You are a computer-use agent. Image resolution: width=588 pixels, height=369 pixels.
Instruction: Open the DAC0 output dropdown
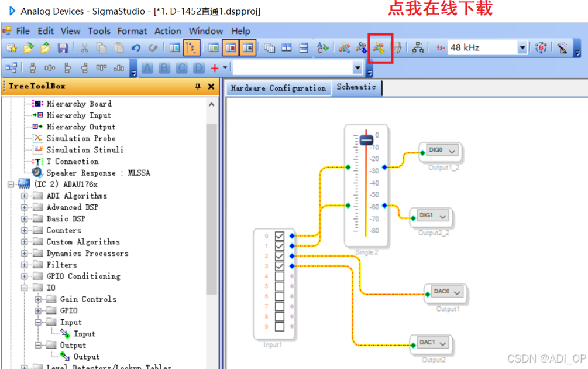457,292
